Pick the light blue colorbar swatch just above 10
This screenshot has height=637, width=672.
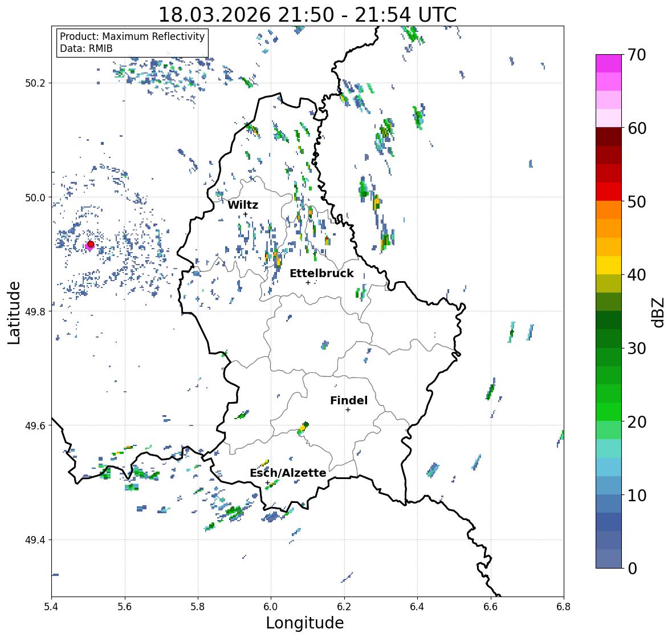[x=609, y=485]
